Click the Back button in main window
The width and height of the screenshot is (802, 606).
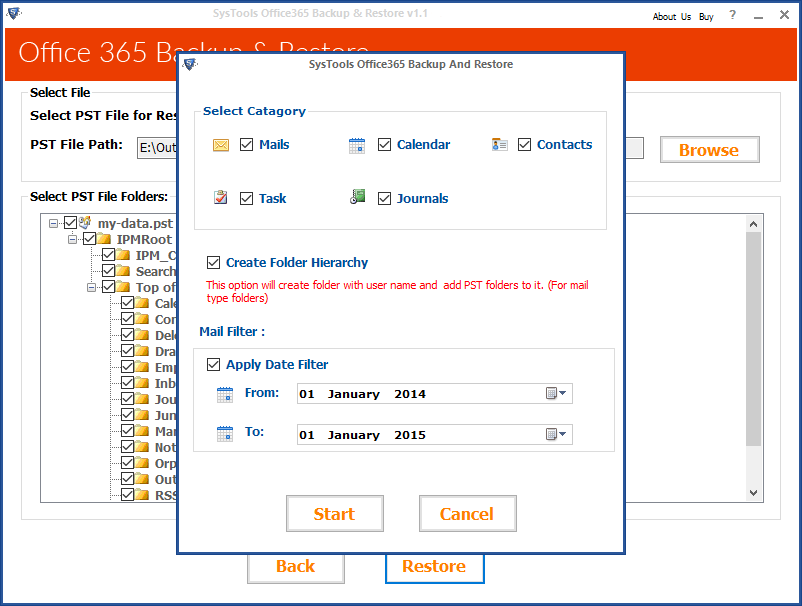click(296, 567)
